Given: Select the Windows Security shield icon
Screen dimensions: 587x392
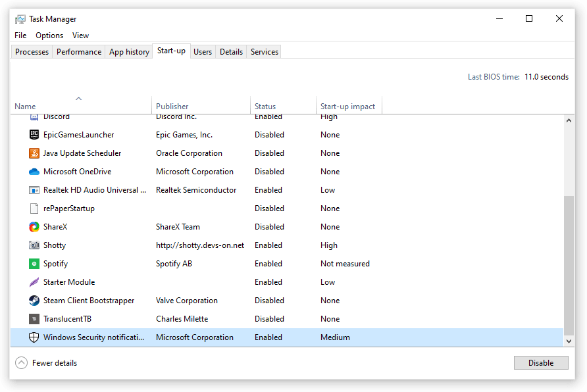Looking at the screenshot, I should click(34, 337).
